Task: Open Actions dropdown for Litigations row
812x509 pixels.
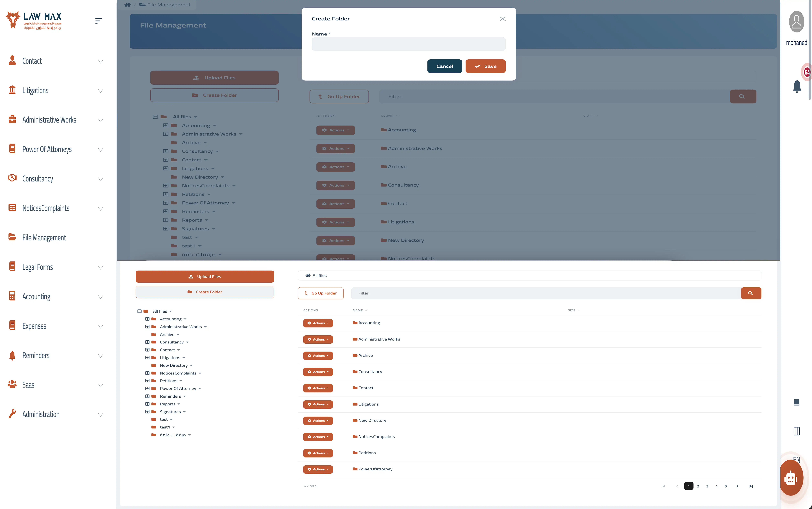Action: click(318, 404)
